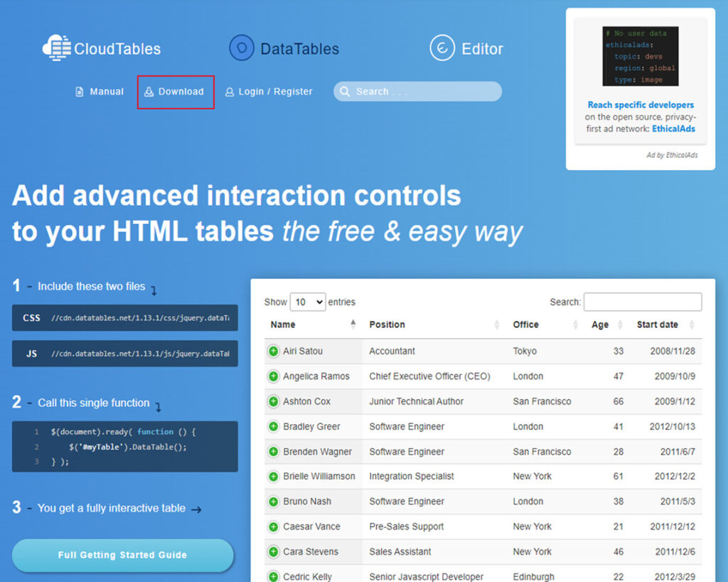This screenshot has width=728, height=582.
Task: Expand Brielle Williamson row details
Action: pyautogui.click(x=274, y=477)
